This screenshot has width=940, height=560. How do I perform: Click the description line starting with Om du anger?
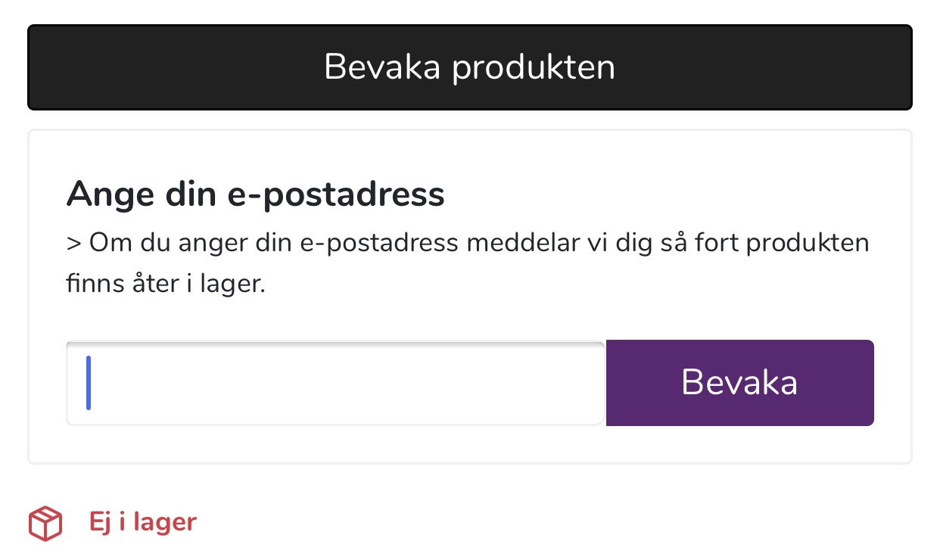pos(468,244)
